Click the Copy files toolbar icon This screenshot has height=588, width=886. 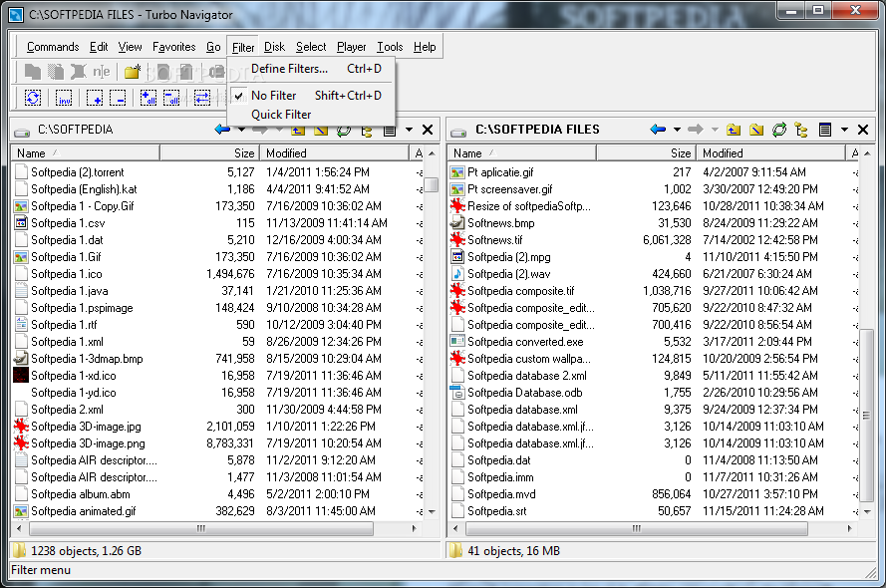[x=33, y=72]
